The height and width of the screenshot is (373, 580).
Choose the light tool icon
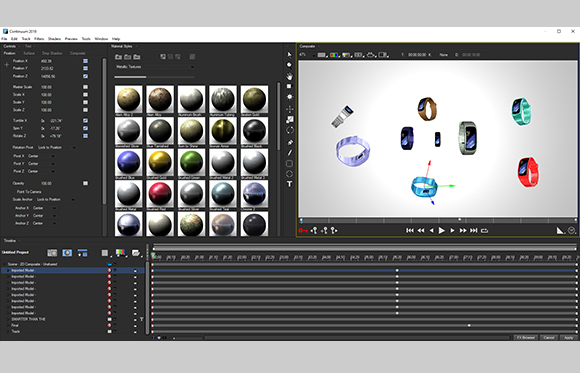(x=289, y=97)
